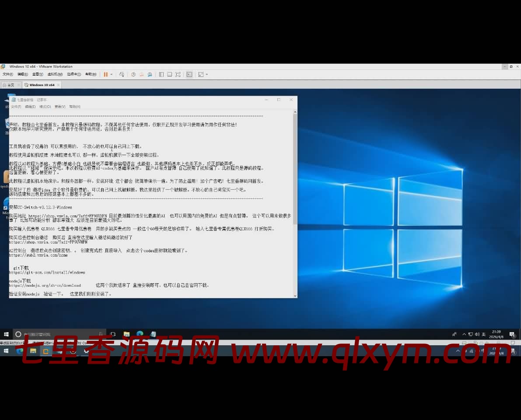This screenshot has width=521, height=420.
Task: Click the VMware Workstation title bar icon
Action: point(3,66)
